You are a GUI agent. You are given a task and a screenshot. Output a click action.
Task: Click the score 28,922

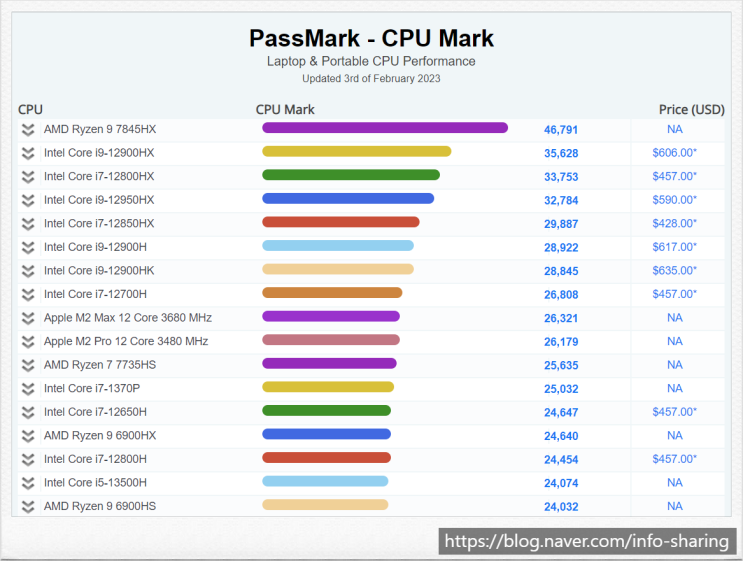click(x=561, y=247)
